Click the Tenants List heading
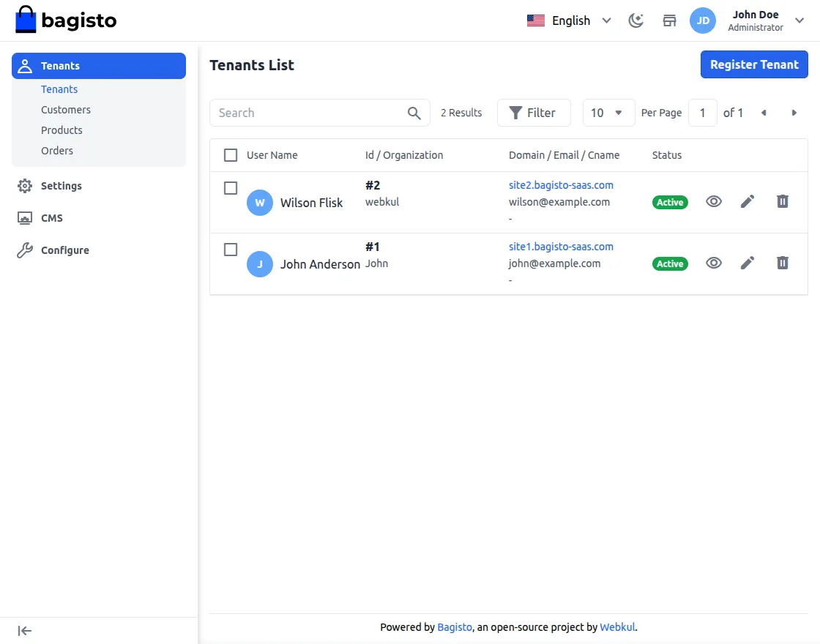This screenshot has width=820, height=644. pyautogui.click(x=252, y=65)
